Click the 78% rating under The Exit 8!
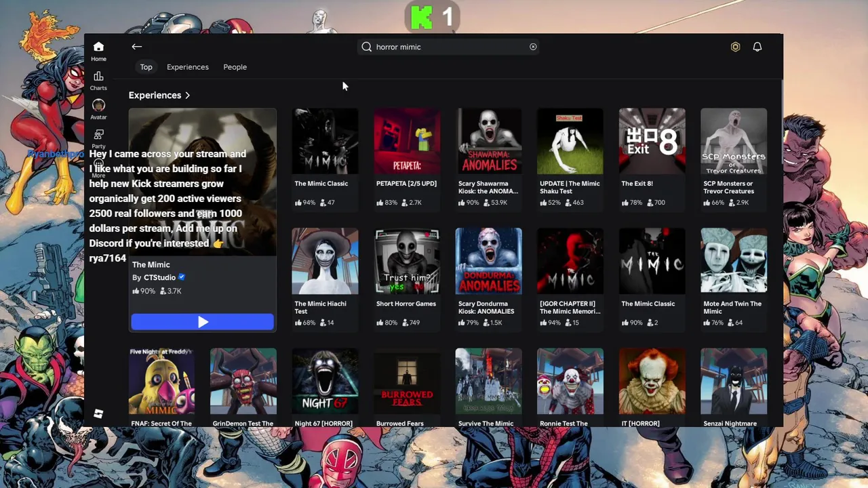Viewport: 868px width, 488px height. click(631, 203)
